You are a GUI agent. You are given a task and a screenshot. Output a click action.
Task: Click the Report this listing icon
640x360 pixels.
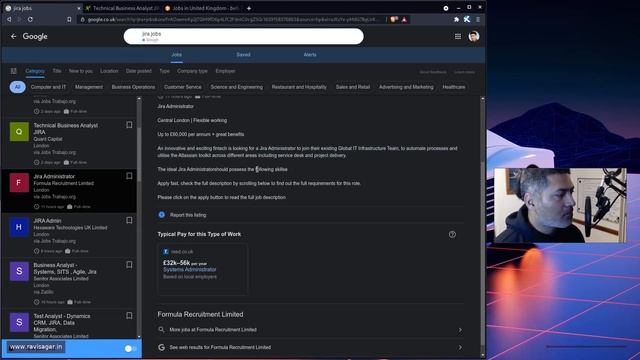[162, 215]
